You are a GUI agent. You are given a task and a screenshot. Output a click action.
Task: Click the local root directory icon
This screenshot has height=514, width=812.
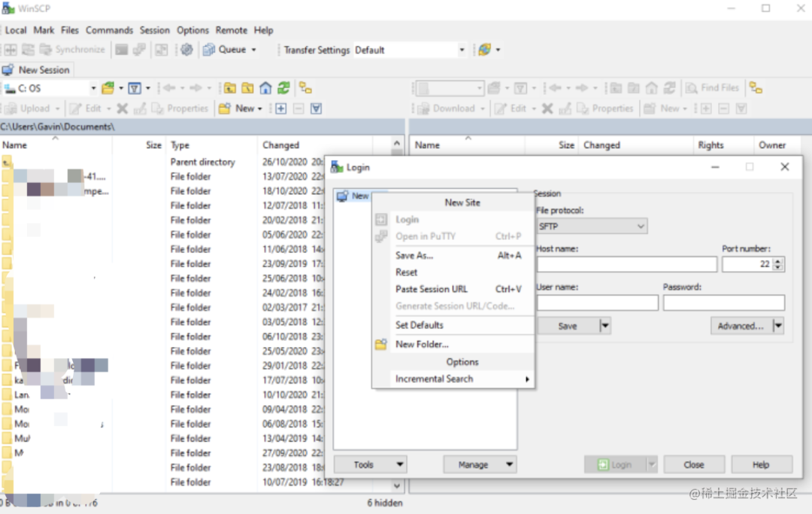(x=247, y=88)
